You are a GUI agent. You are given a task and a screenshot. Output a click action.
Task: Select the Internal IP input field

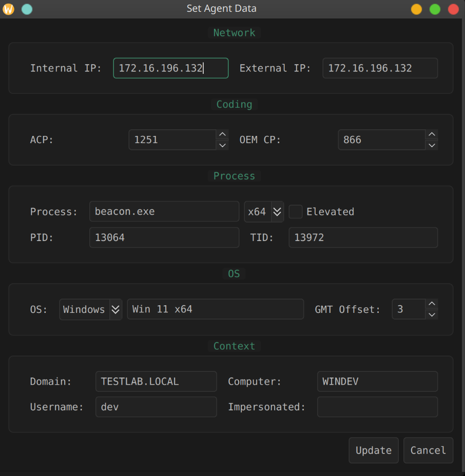click(x=170, y=68)
